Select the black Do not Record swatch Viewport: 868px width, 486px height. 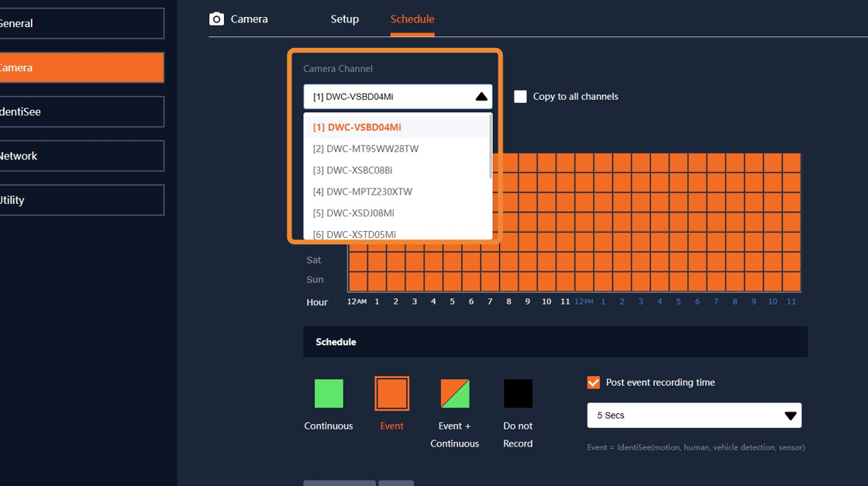click(518, 394)
